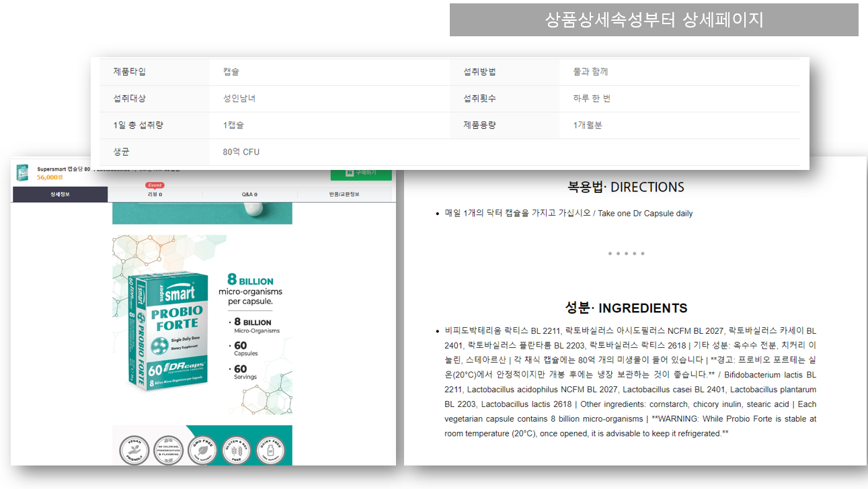Click the No Coloring Preservatives badge icon

click(x=168, y=450)
